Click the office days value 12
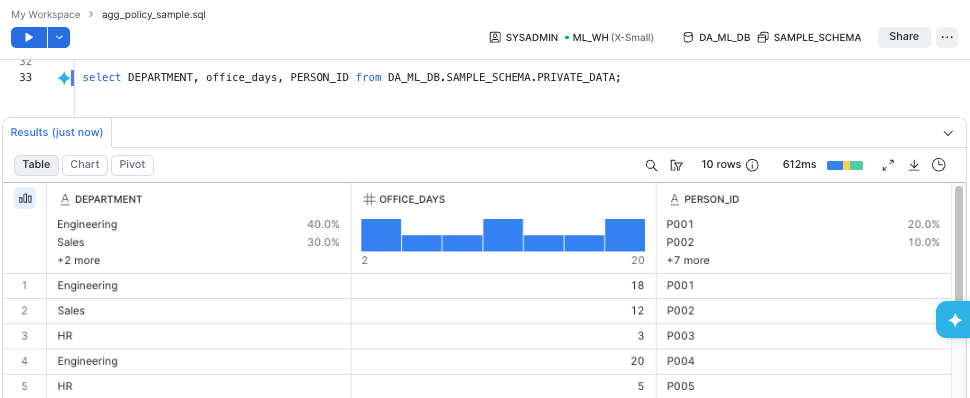 point(504,311)
